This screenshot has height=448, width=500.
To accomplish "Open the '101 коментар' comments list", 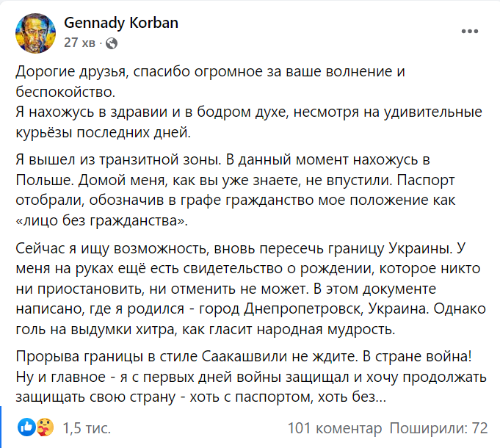I will click(x=335, y=427).
